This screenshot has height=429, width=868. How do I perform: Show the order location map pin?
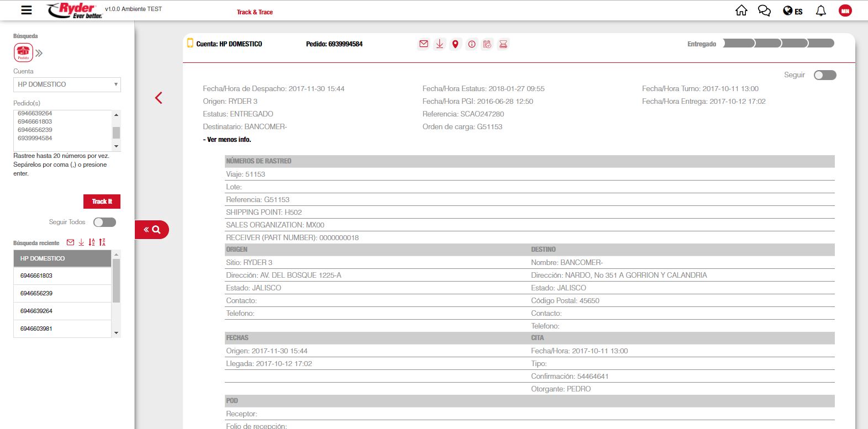455,44
